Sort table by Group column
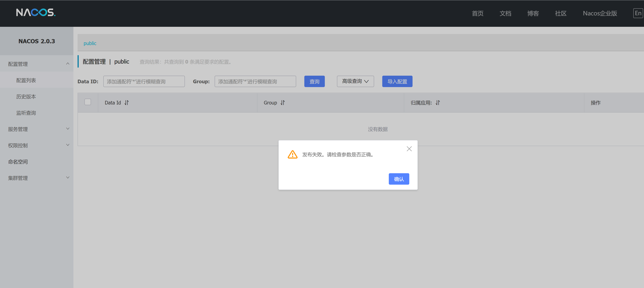Viewport: 644px width, 288px height. [283, 103]
